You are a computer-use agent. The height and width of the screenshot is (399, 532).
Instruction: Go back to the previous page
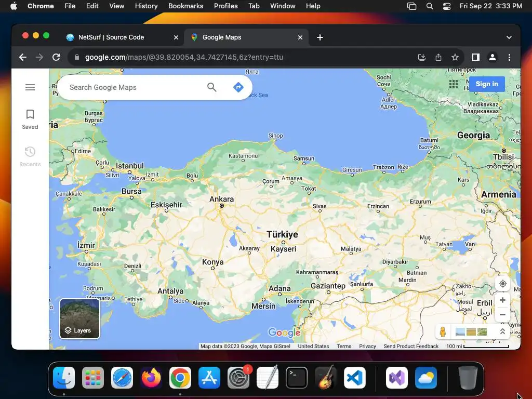(x=23, y=57)
